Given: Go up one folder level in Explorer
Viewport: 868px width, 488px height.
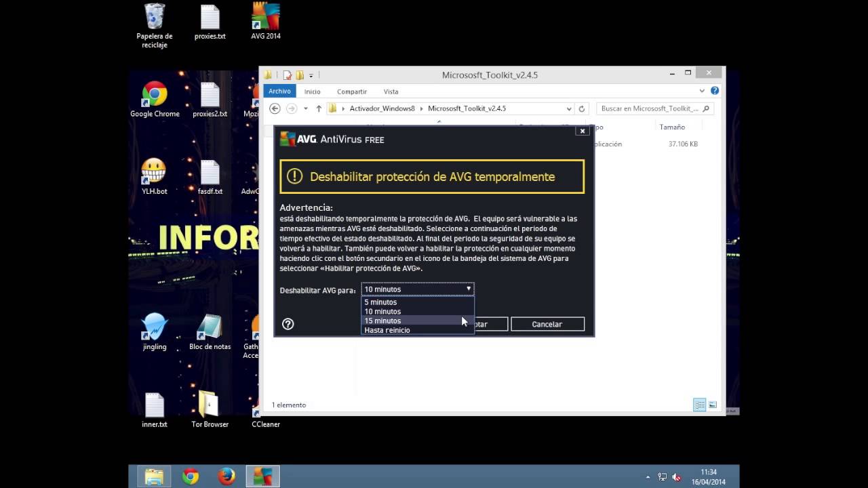Looking at the screenshot, I should [319, 108].
